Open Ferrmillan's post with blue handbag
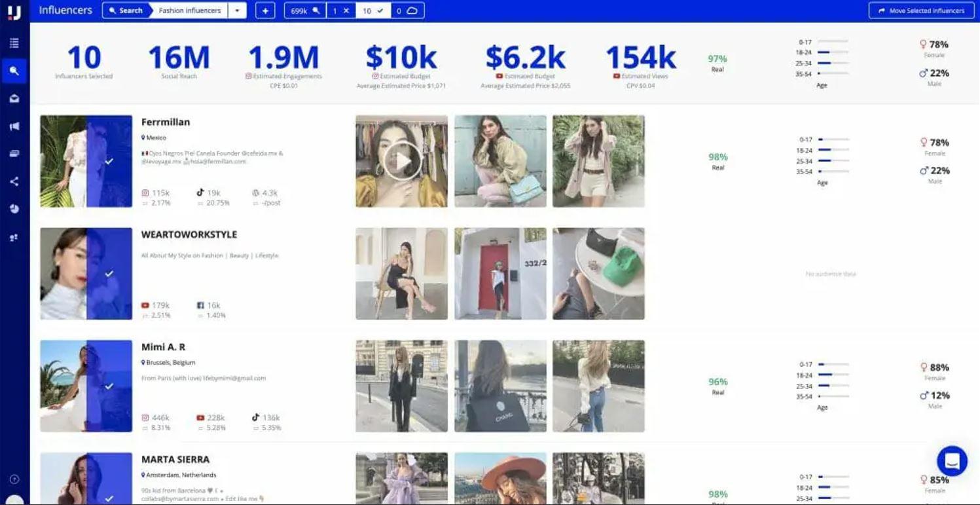 [500, 161]
